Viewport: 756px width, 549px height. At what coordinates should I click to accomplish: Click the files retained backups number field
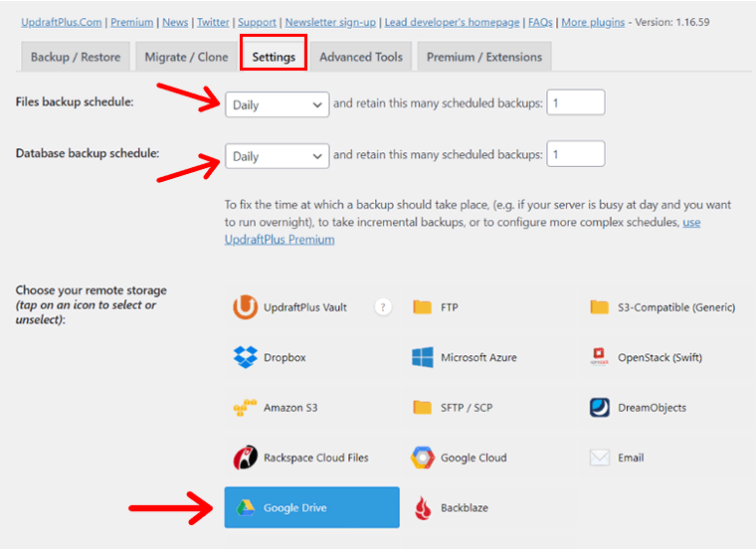click(576, 102)
